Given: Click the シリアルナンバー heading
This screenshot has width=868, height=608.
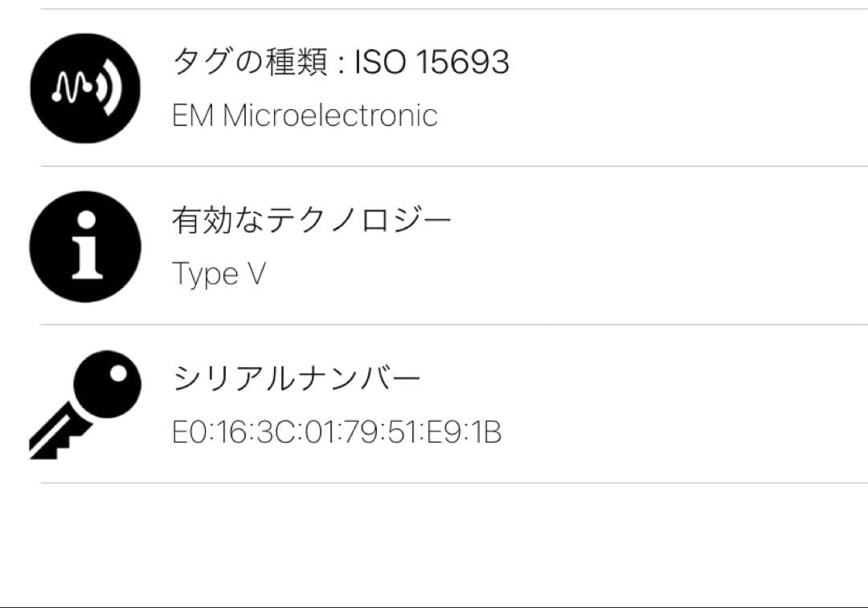Looking at the screenshot, I should [x=297, y=378].
